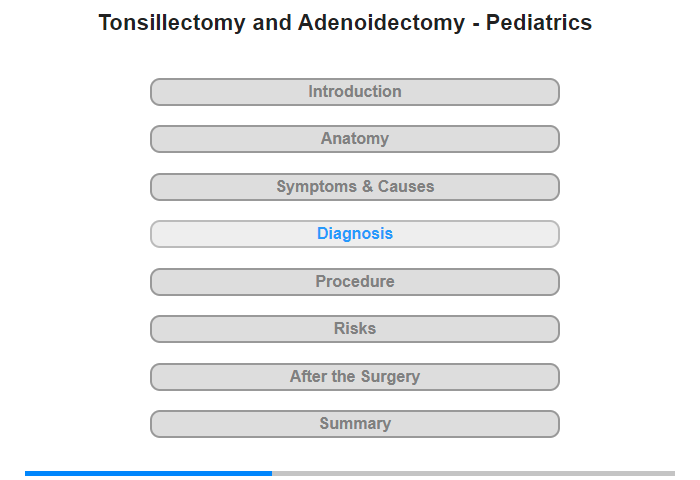Jump to the Procedure section
Viewport: 700px width, 480px height.
(x=354, y=282)
